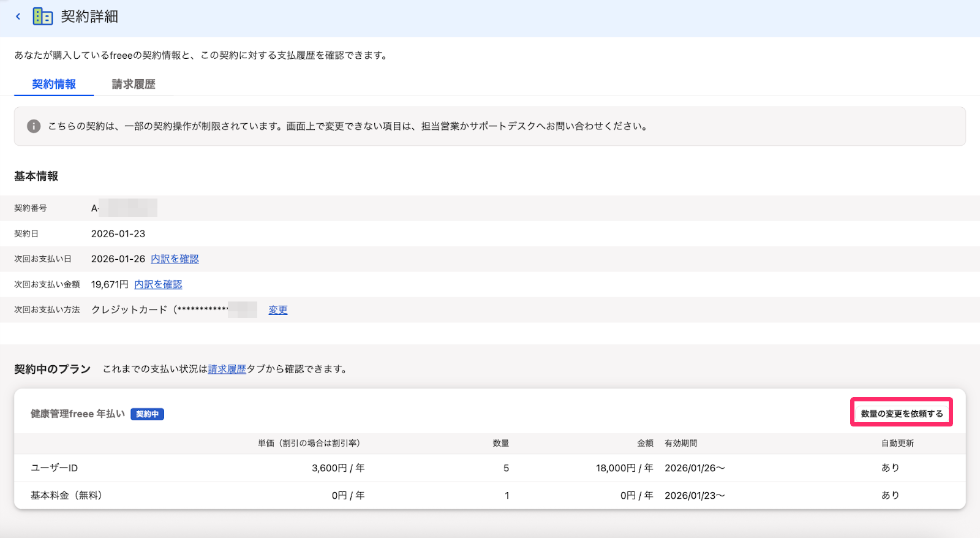
Task: Click あり in the 基本料金 row
Action: click(891, 495)
